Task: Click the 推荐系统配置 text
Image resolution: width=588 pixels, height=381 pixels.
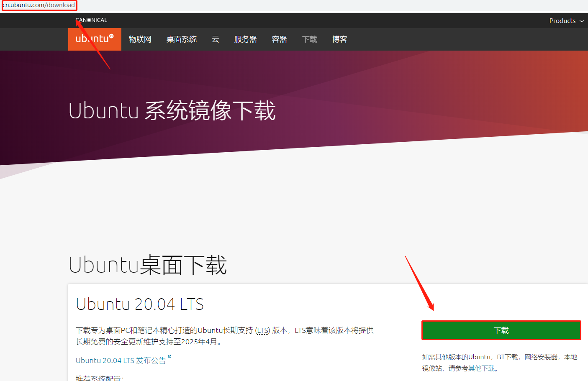Action: click(100, 378)
